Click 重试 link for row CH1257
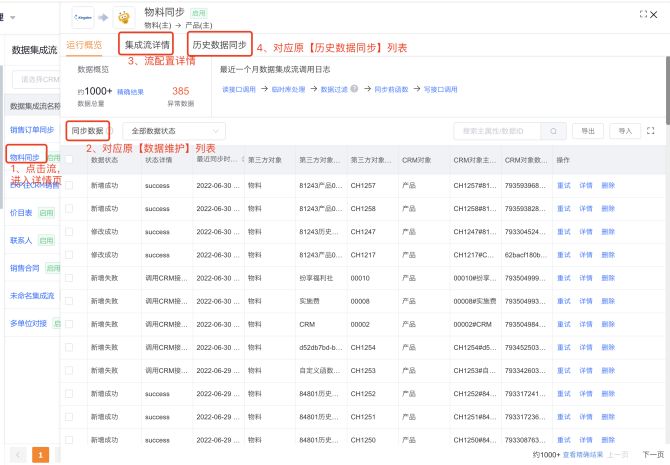This screenshot has width=670, height=465. click(563, 186)
